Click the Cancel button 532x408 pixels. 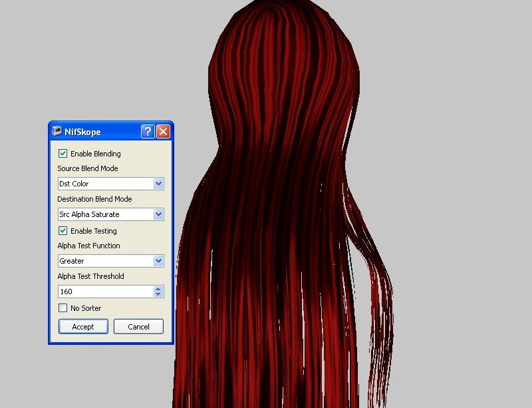point(138,327)
